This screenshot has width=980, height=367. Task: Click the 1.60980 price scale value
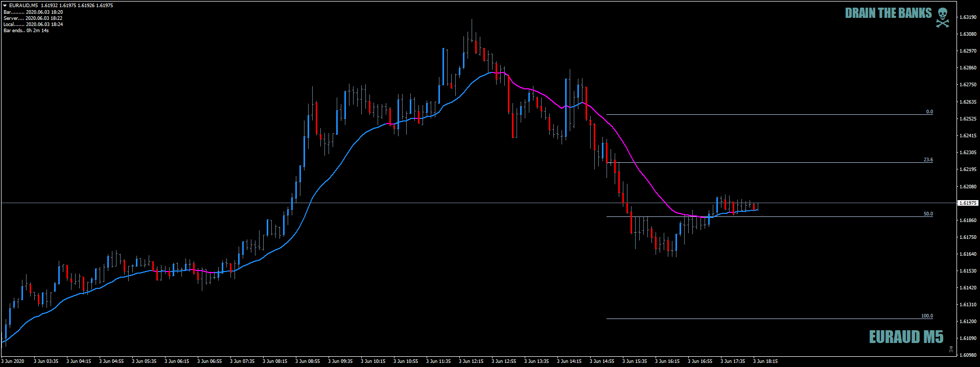pos(968,355)
